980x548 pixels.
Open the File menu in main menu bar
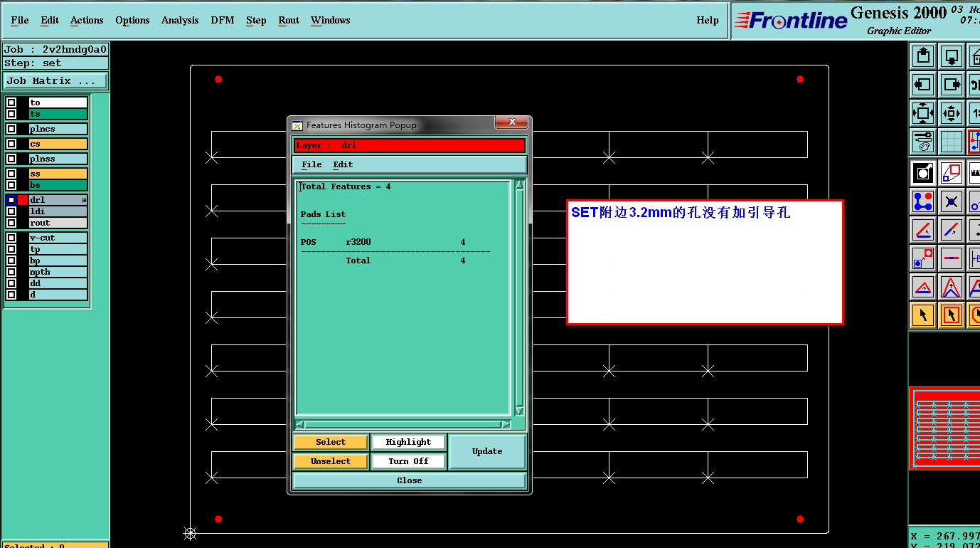(20, 20)
